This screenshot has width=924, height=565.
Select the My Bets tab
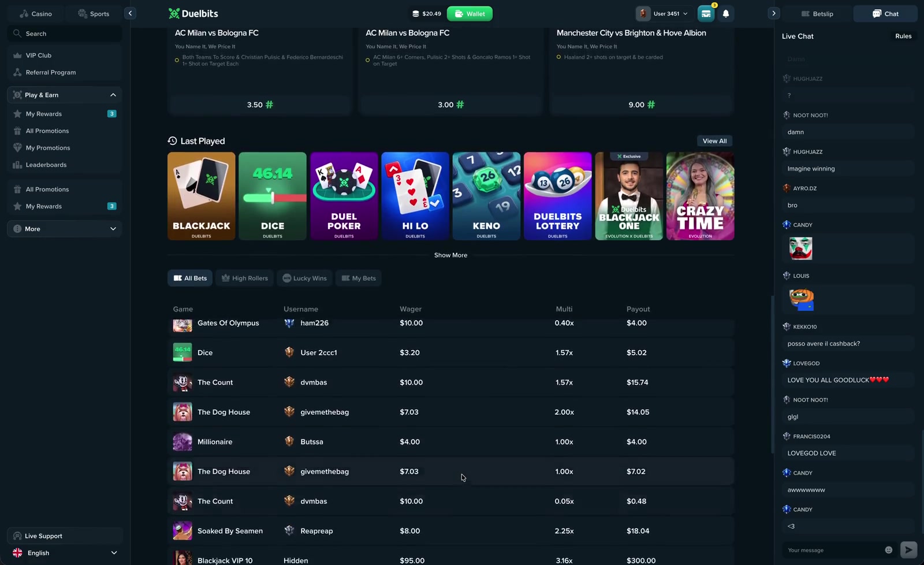pos(359,278)
